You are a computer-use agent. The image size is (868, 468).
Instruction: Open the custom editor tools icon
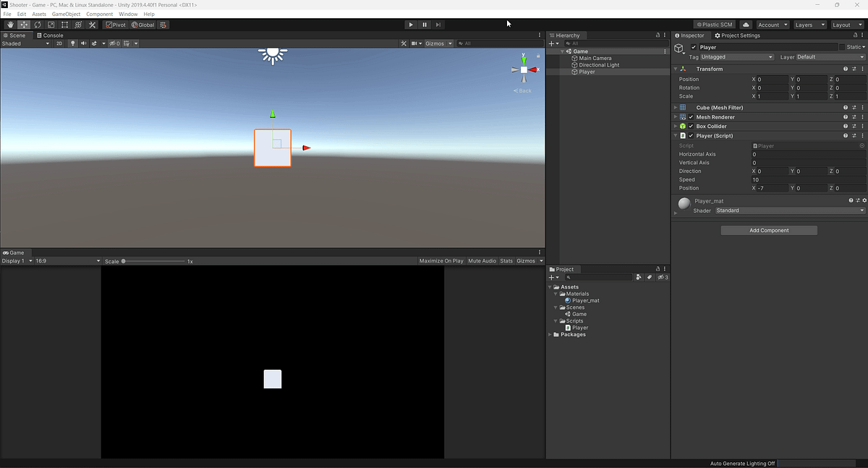92,25
